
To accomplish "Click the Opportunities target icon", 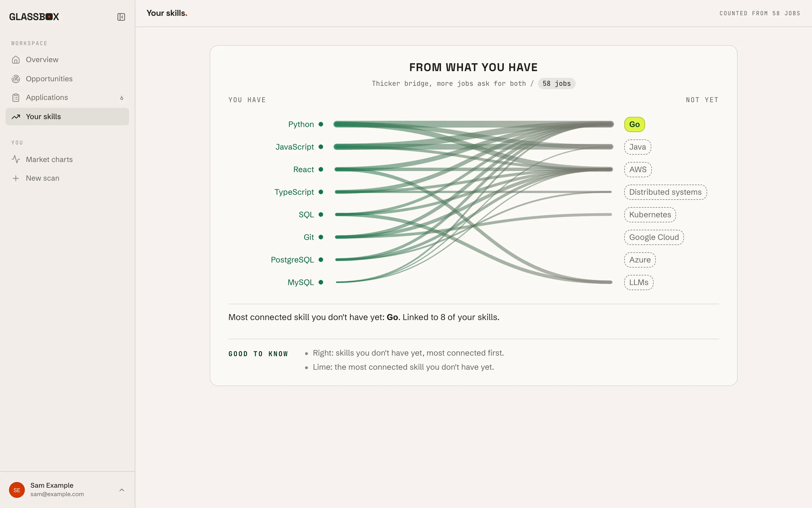I will (16, 79).
